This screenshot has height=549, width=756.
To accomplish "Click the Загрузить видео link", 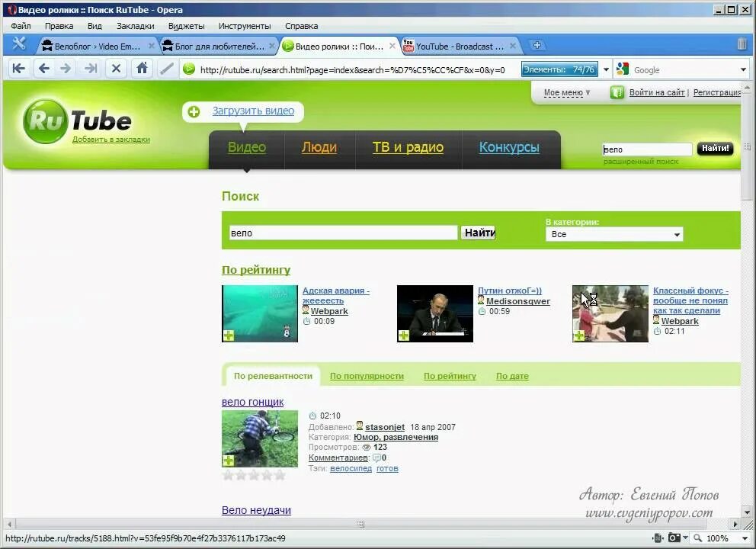I will [x=253, y=111].
